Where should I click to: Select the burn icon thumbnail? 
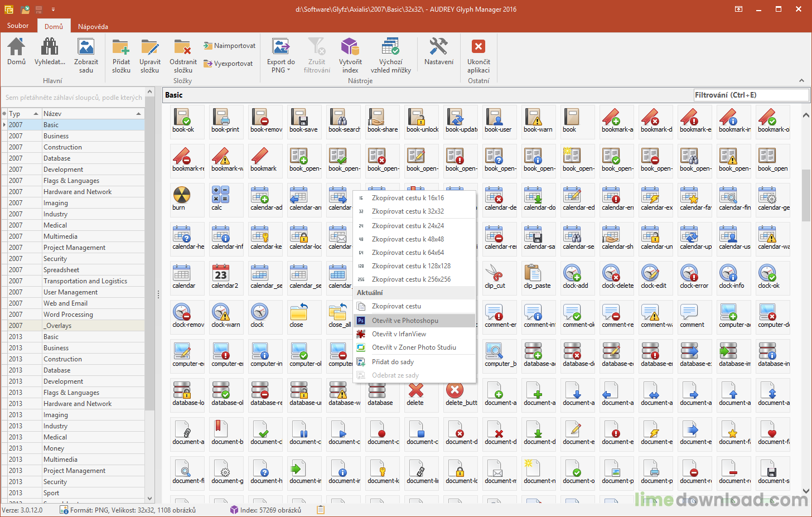[x=182, y=197]
